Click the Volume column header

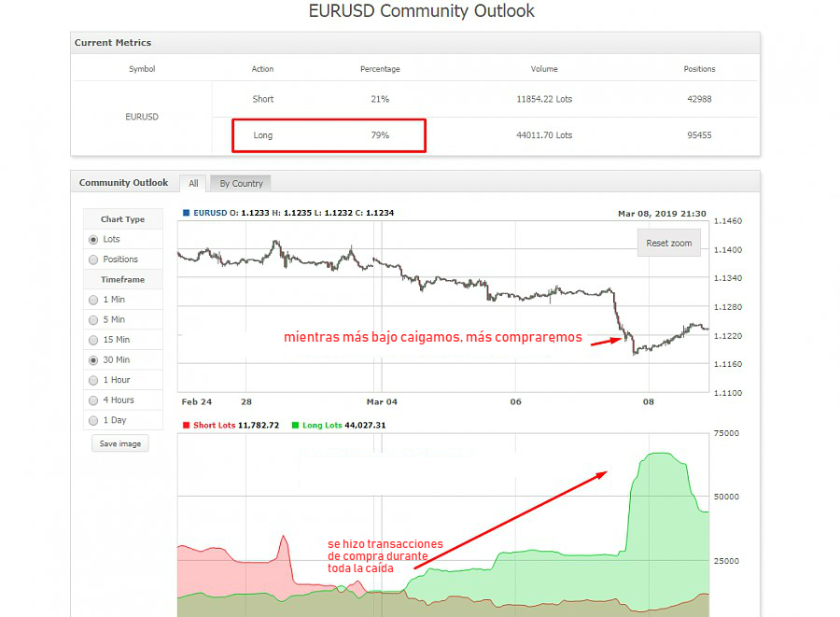(544, 69)
